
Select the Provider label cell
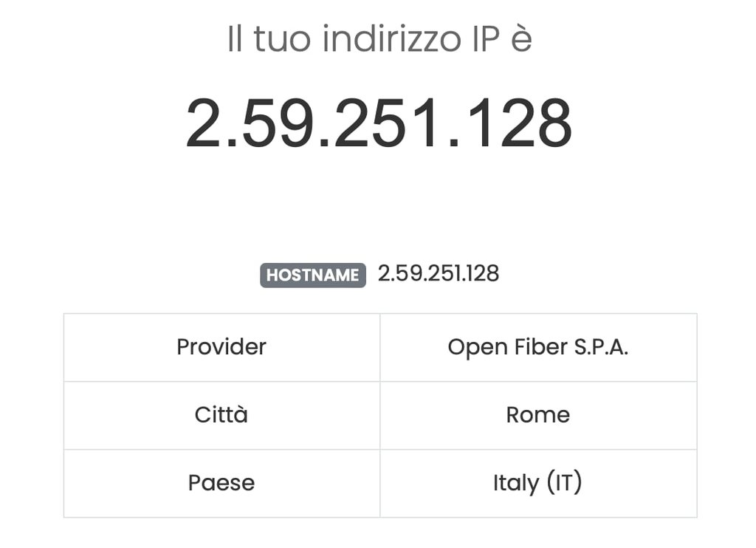tap(221, 347)
